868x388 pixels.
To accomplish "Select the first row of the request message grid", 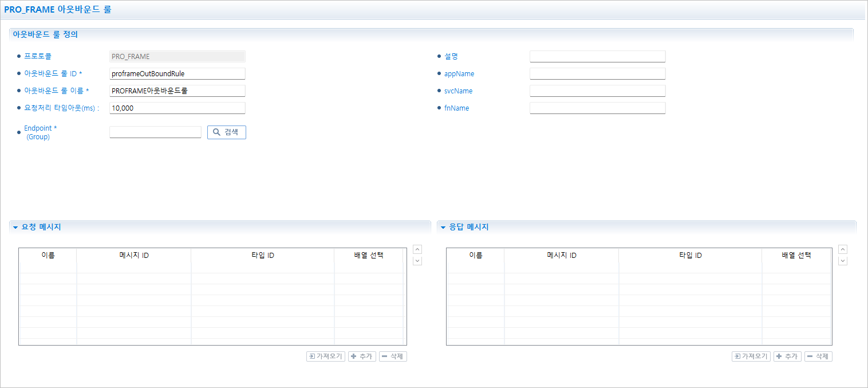I will coord(212,280).
